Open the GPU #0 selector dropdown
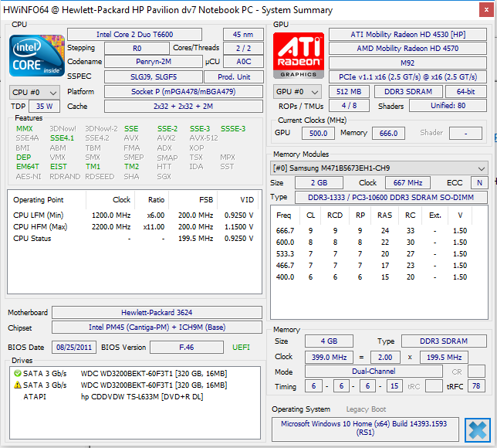 [297, 92]
